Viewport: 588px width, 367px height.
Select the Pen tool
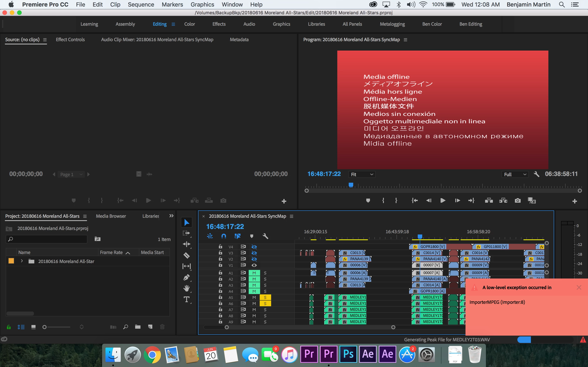pos(186,277)
